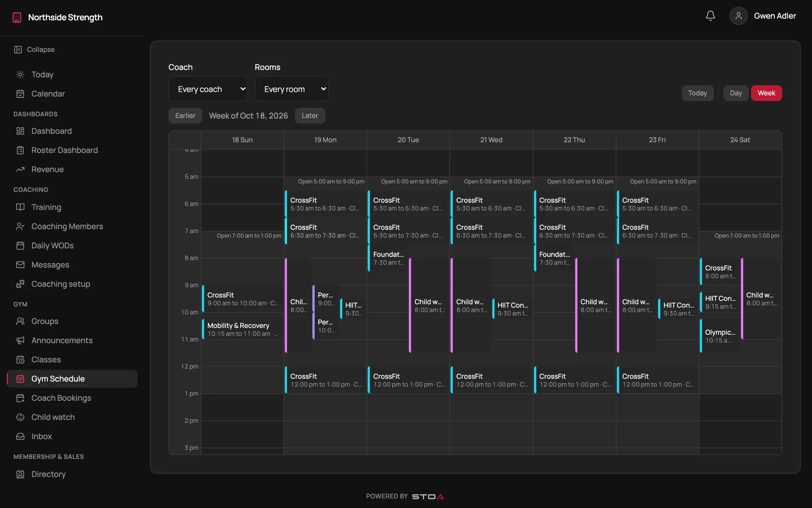Screen dimensions: 812x508
Task: Go to Announcements via the megaphone icon
Action: [20, 340]
